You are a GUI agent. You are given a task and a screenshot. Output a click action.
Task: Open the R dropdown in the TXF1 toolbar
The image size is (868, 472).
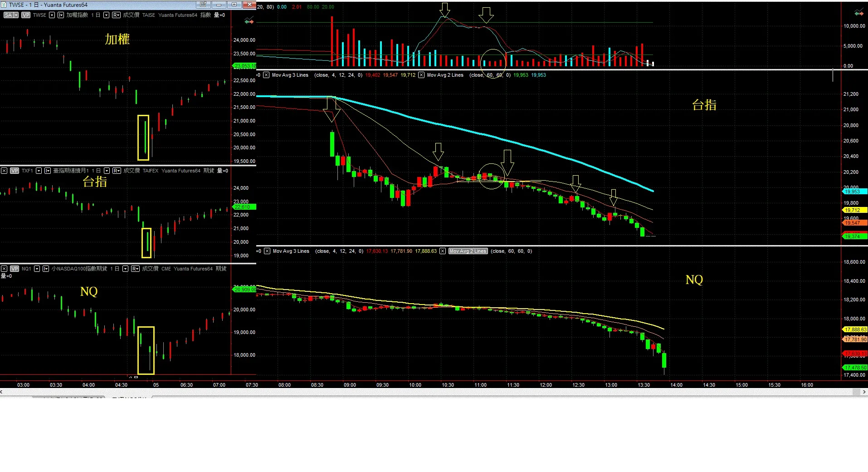coord(117,171)
